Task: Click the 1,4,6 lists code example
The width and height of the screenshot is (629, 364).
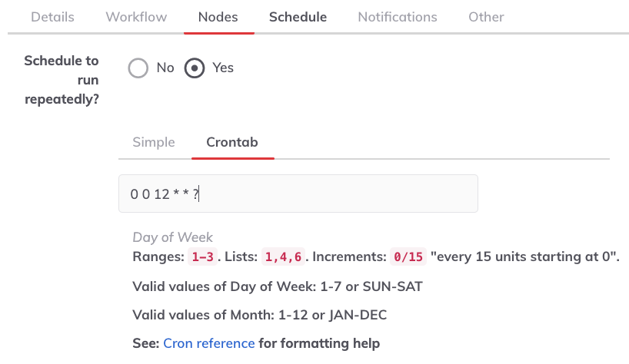Action: pyautogui.click(x=283, y=256)
